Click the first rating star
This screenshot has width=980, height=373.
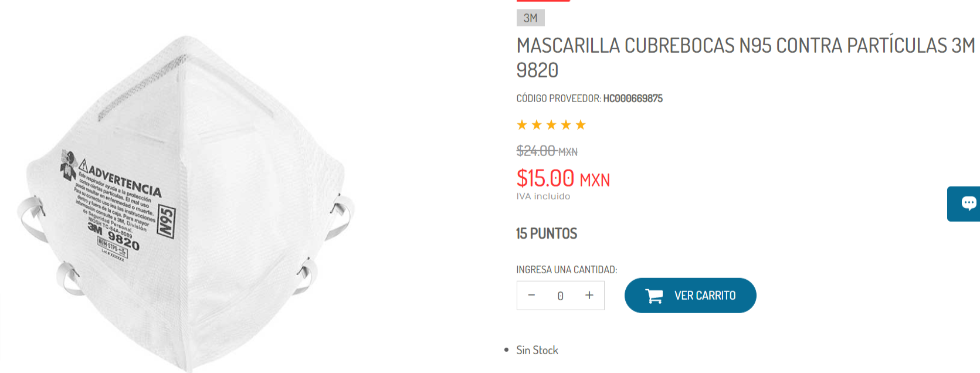(x=522, y=125)
